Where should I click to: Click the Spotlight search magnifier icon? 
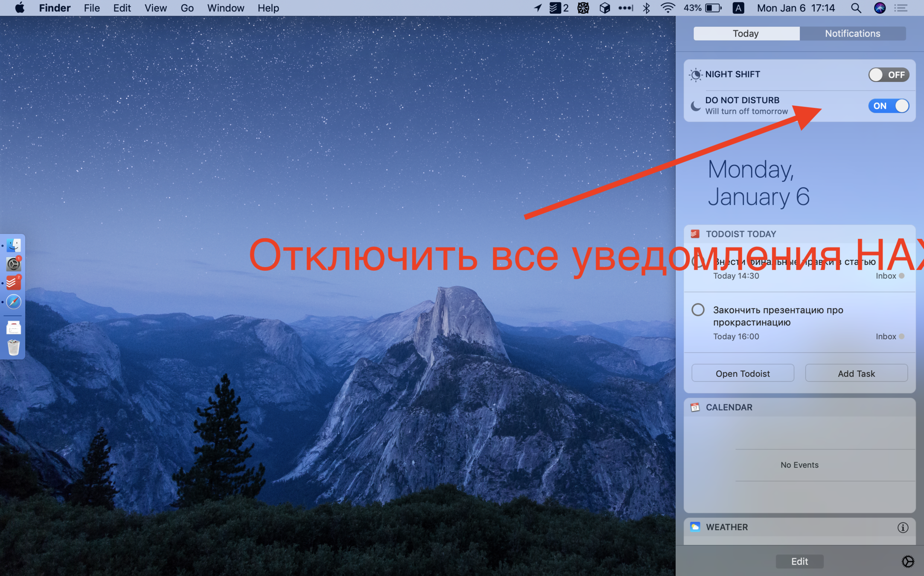855,8
